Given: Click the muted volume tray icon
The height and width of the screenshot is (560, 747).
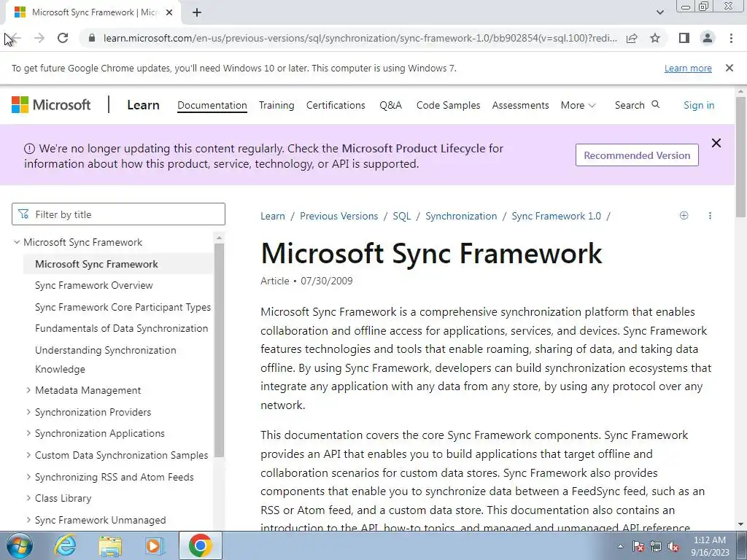Looking at the screenshot, I should pyautogui.click(x=673, y=547).
